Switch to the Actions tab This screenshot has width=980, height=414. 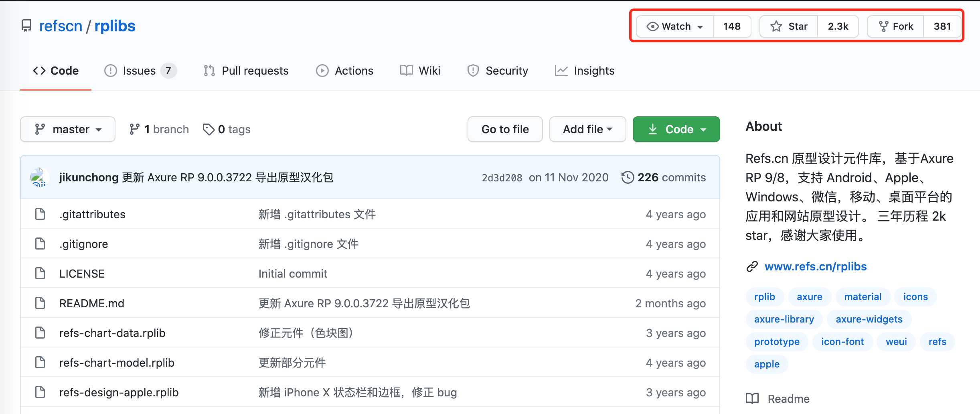[x=345, y=71]
